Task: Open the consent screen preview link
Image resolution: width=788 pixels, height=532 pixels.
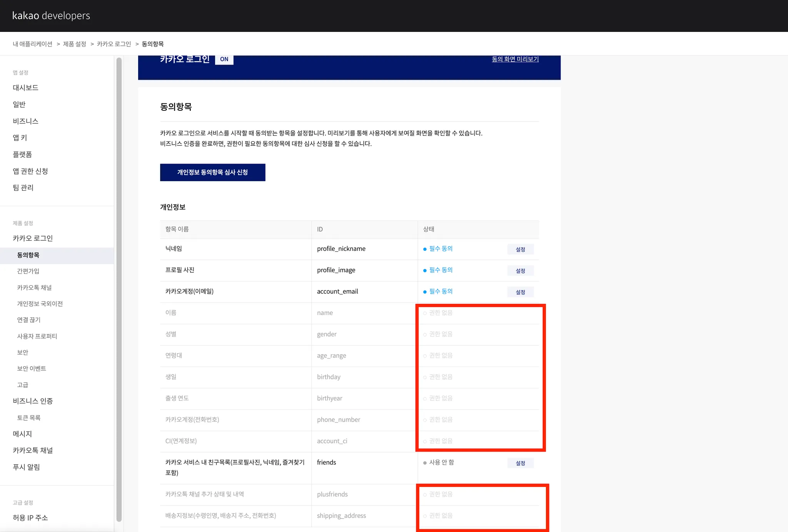Action: pyautogui.click(x=515, y=59)
